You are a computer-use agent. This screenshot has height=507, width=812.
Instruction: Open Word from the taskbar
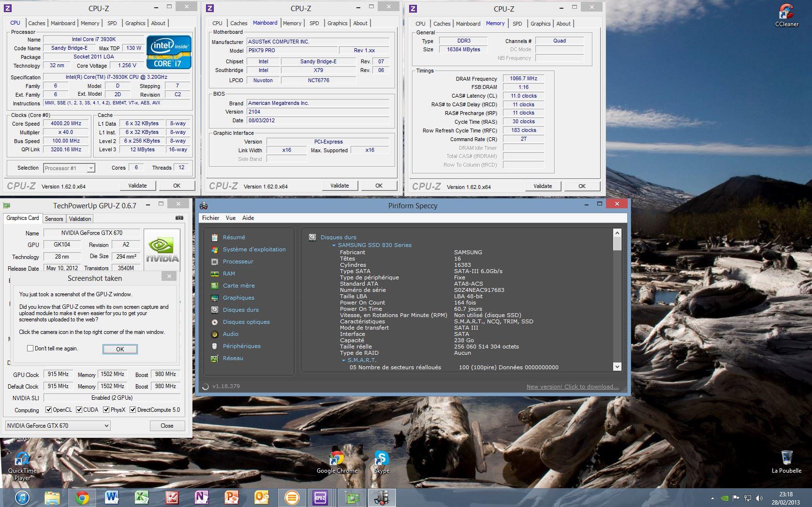pos(112,498)
